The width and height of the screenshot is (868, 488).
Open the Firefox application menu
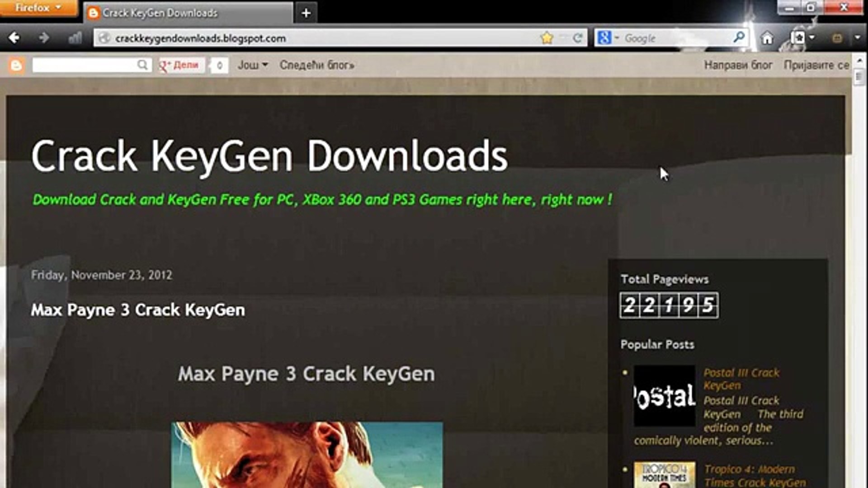coord(38,8)
